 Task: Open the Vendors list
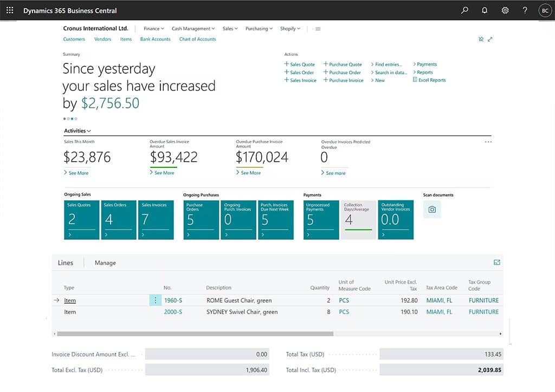click(x=102, y=39)
